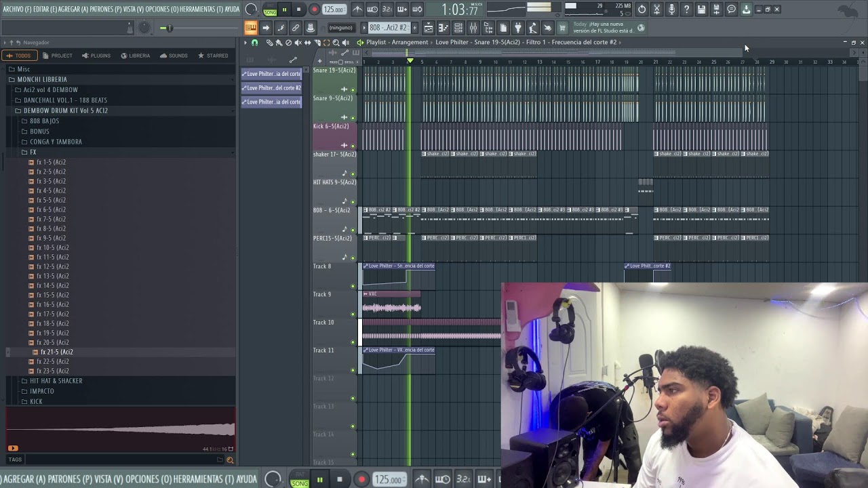This screenshot has width=868, height=488.
Task: Click the orange search magnifier in the browser
Action: click(x=230, y=460)
